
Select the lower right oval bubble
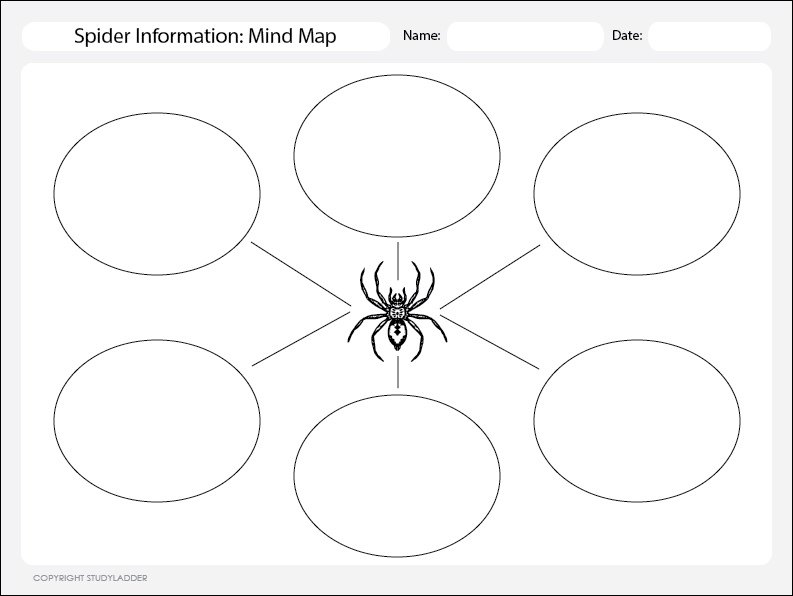(x=637, y=421)
